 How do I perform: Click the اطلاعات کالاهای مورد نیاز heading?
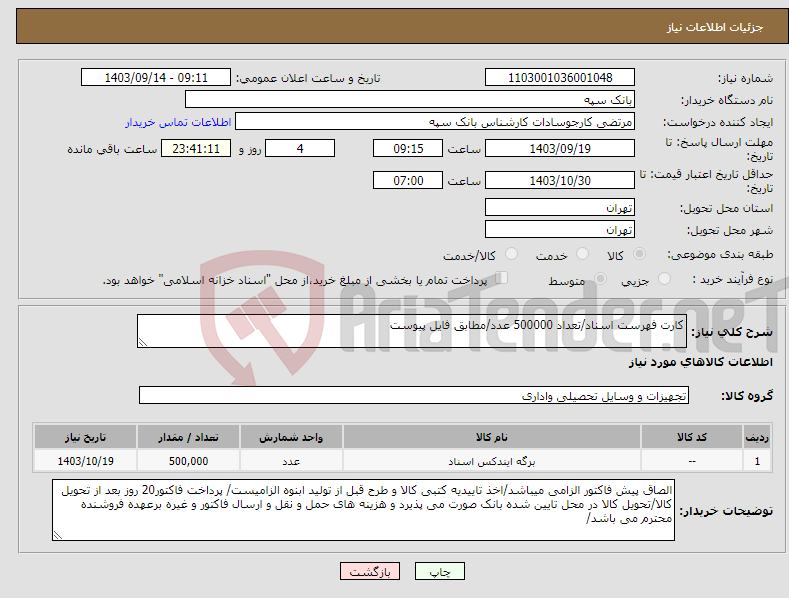(700, 362)
